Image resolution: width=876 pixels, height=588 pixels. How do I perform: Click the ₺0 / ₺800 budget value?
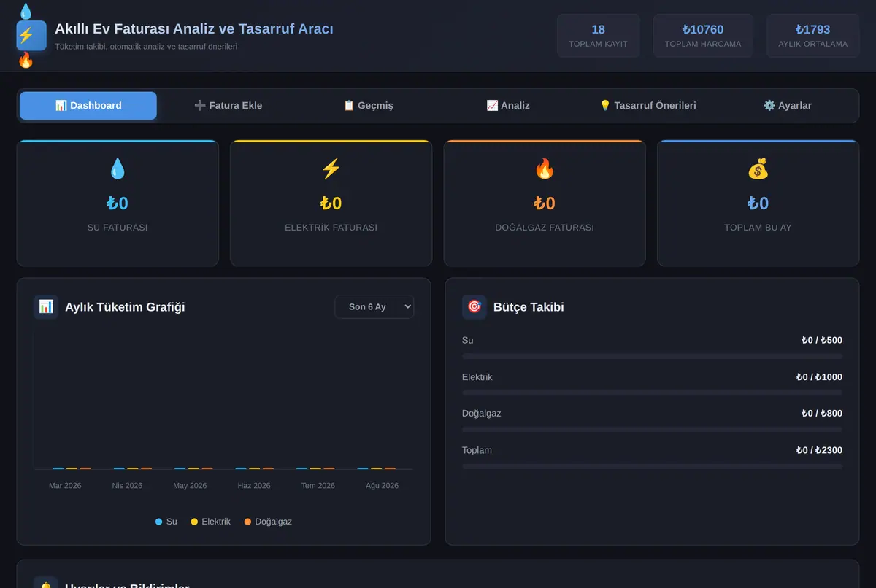point(821,413)
